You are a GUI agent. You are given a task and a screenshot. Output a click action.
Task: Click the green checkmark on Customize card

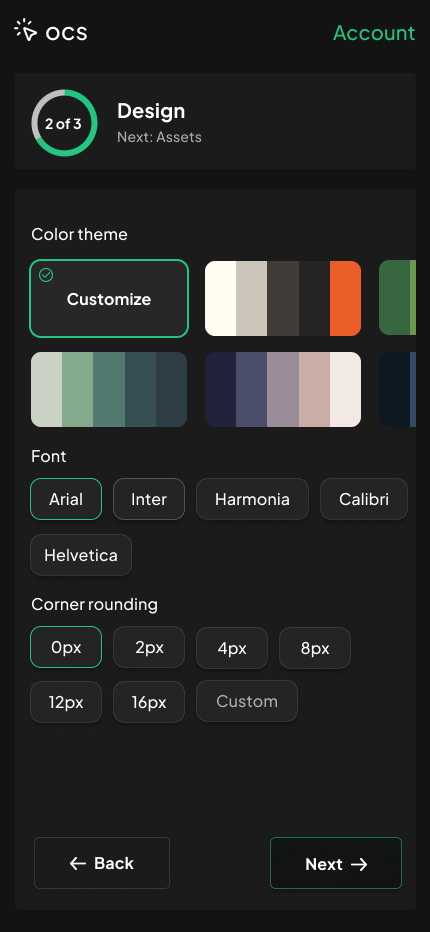point(46,275)
